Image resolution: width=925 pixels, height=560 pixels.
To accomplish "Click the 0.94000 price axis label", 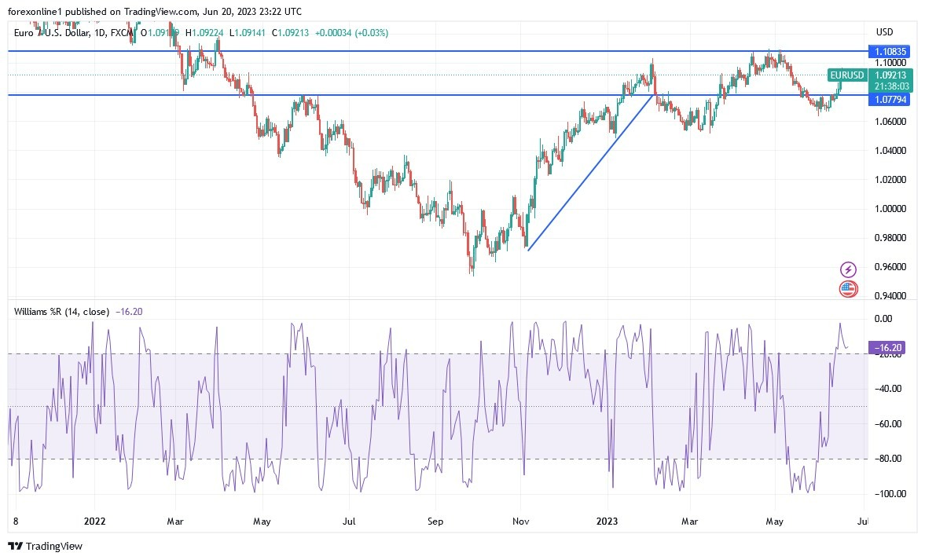I will pyautogui.click(x=890, y=295).
